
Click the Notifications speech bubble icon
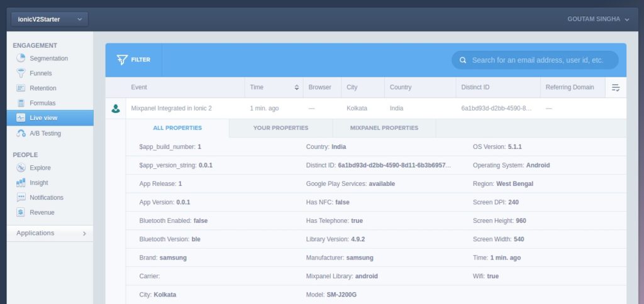pyautogui.click(x=21, y=197)
